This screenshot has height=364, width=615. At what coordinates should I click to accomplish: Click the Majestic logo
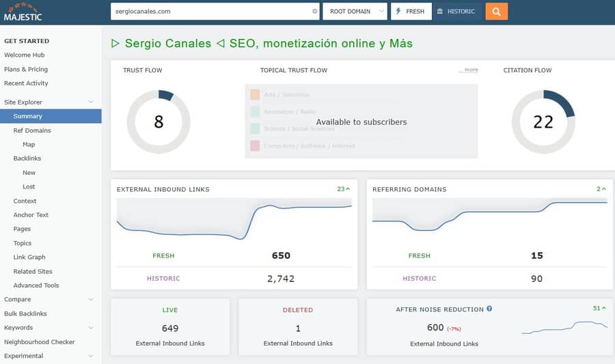point(23,12)
